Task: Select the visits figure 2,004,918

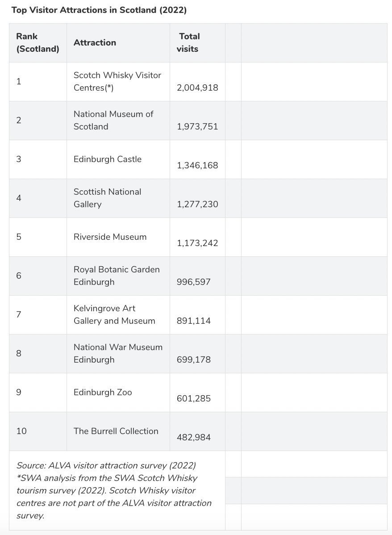Action: [x=197, y=88]
